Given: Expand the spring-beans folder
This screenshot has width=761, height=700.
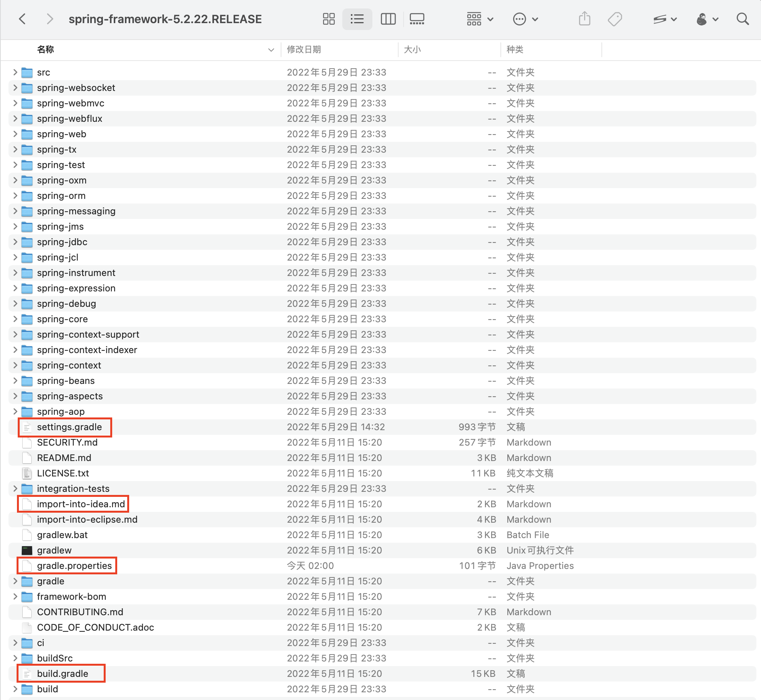Looking at the screenshot, I should point(15,380).
